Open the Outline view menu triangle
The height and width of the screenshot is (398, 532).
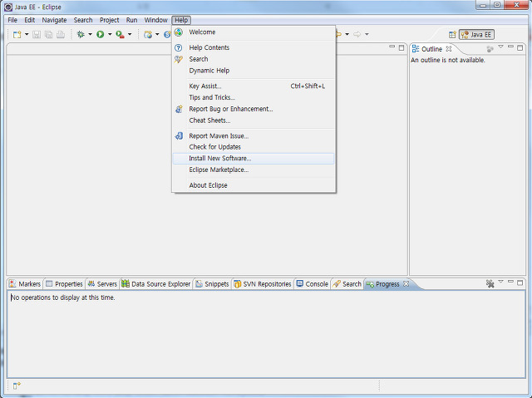500,47
